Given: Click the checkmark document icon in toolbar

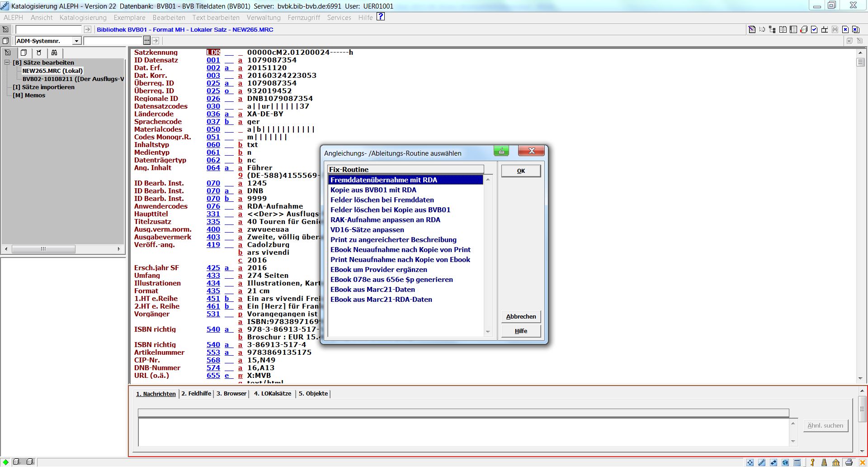Looking at the screenshot, I should point(814,30).
